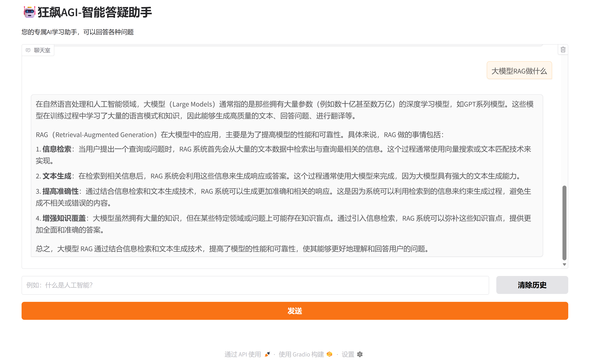This screenshot has width=590, height=364.
Task: Click the 狂飙AGI-智能答疑助手 heading
Action: click(x=95, y=12)
